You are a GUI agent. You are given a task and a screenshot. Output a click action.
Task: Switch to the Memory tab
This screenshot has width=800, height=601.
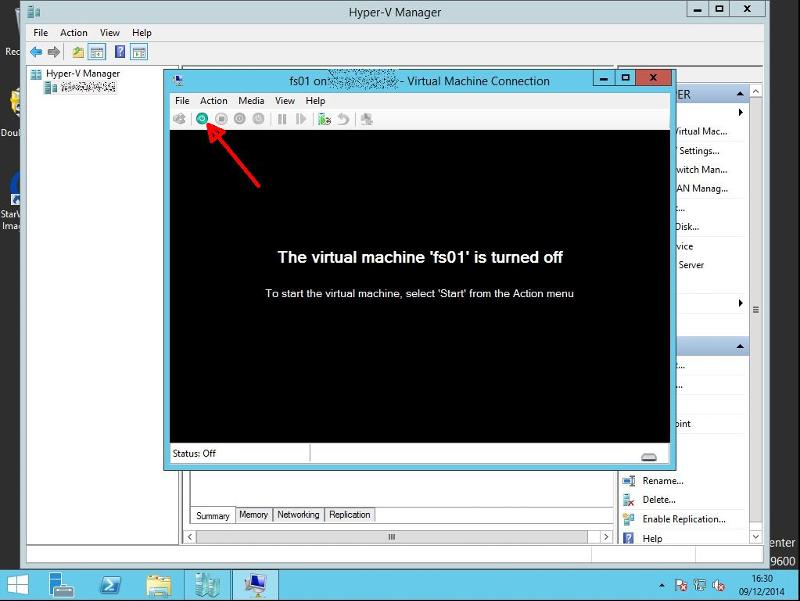tap(253, 514)
